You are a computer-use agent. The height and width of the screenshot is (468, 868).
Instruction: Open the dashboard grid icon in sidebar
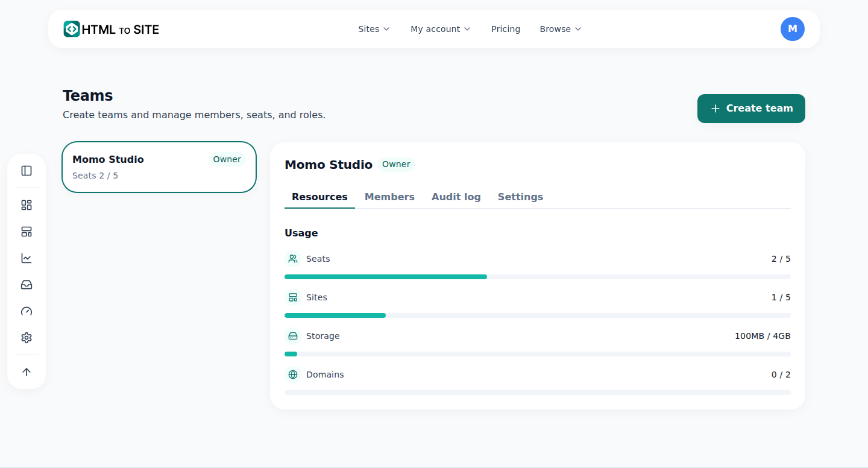[27, 205]
